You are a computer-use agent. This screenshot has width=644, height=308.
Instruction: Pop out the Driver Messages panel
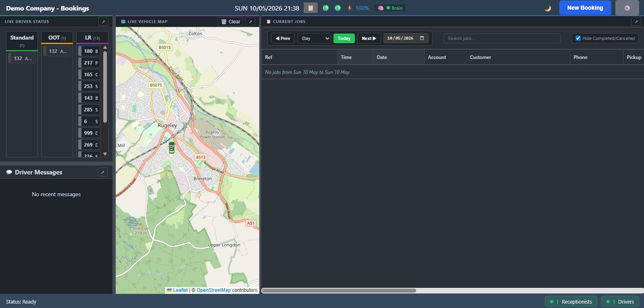click(102, 172)
